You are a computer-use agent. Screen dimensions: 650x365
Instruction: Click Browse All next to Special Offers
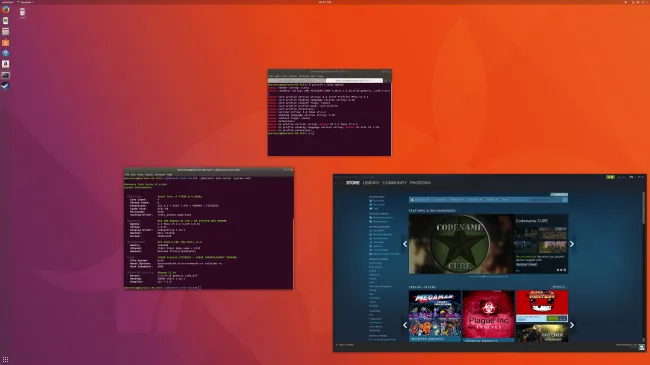click(559, 287)
